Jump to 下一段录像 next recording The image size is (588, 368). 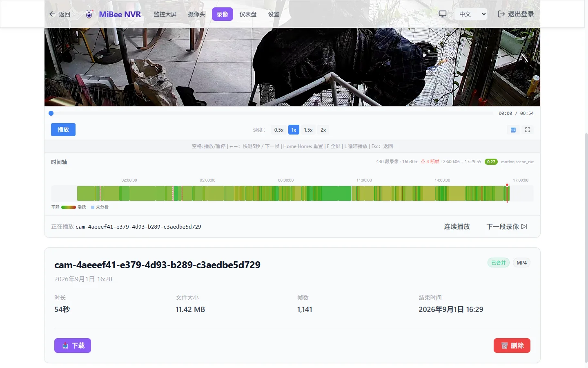(507, 227)
